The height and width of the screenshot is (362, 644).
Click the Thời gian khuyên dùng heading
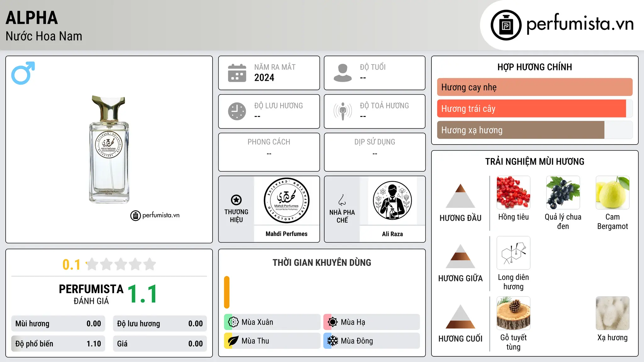click(x=322, y=263)
